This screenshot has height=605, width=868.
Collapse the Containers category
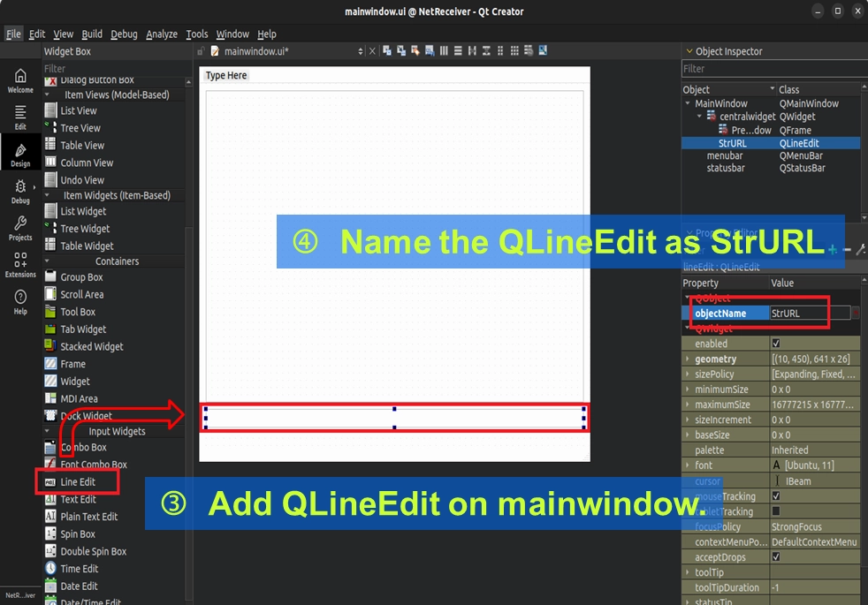pyautogui.click(x=47, y=261)
